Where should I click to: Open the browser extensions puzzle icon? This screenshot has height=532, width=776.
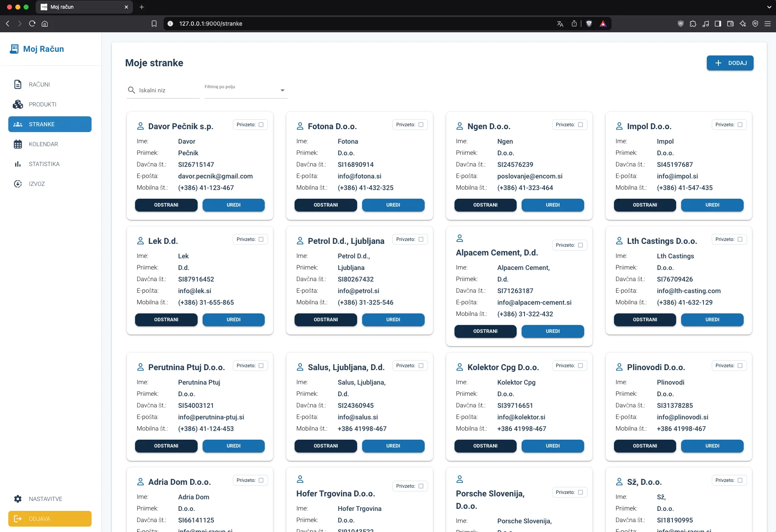pos(693,24)
